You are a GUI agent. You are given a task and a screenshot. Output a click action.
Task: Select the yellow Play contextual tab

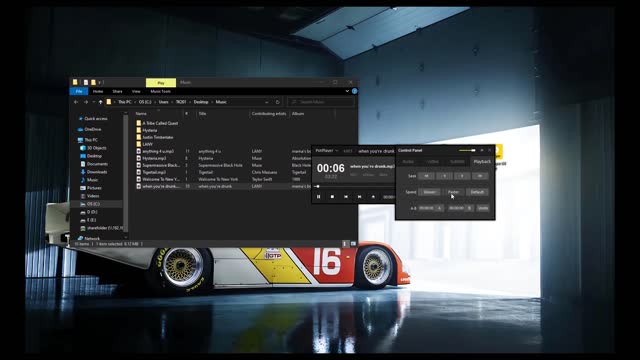[161, 83]
